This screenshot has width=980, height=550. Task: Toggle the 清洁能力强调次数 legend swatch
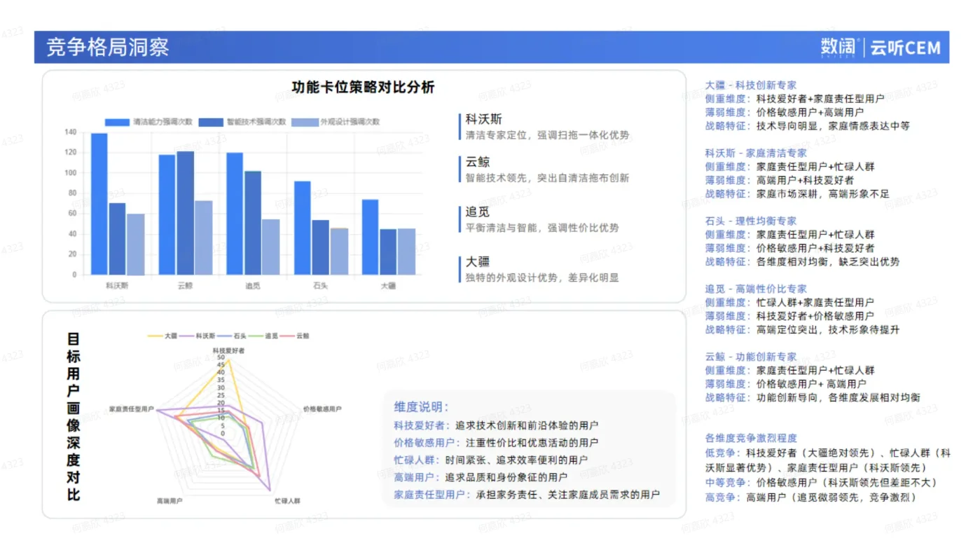click(117, 122)
